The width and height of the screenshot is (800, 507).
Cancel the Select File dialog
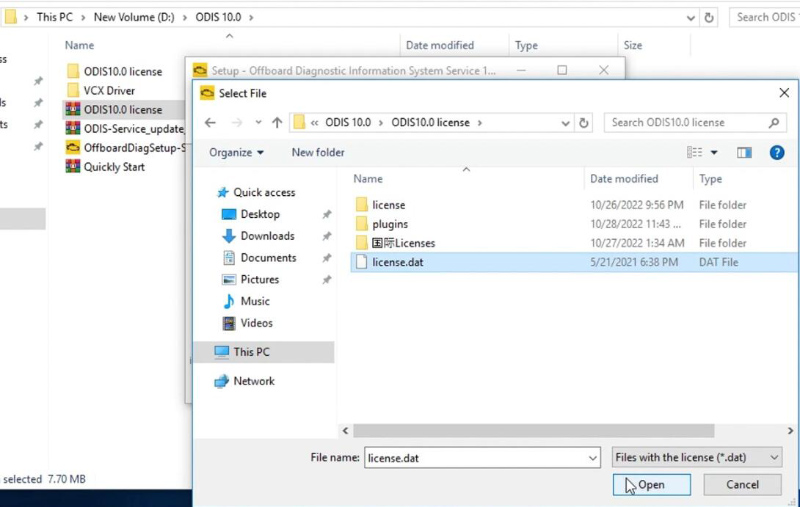(742, 485)
